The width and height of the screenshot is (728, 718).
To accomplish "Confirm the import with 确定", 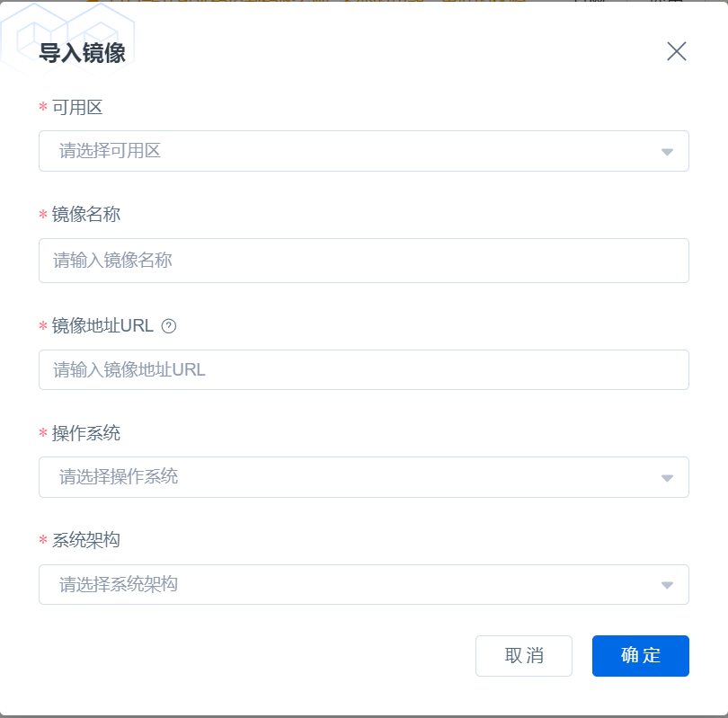I will pos(640,655).
